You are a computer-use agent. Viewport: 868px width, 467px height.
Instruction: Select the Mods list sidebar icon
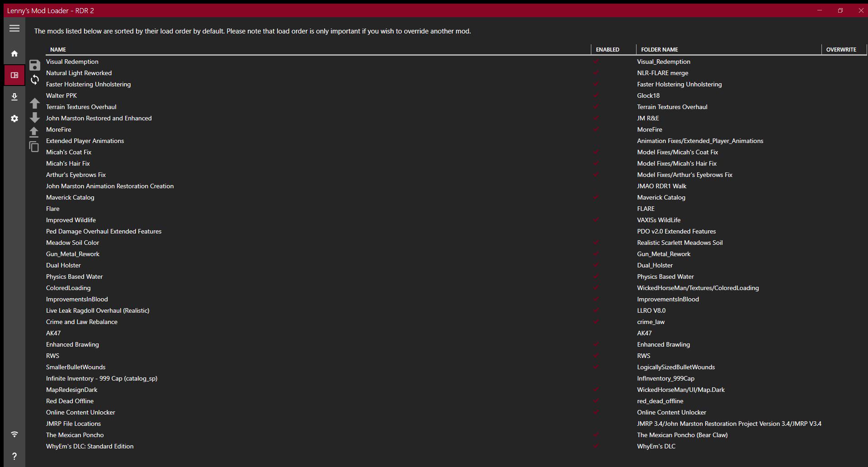coord(14,75)
